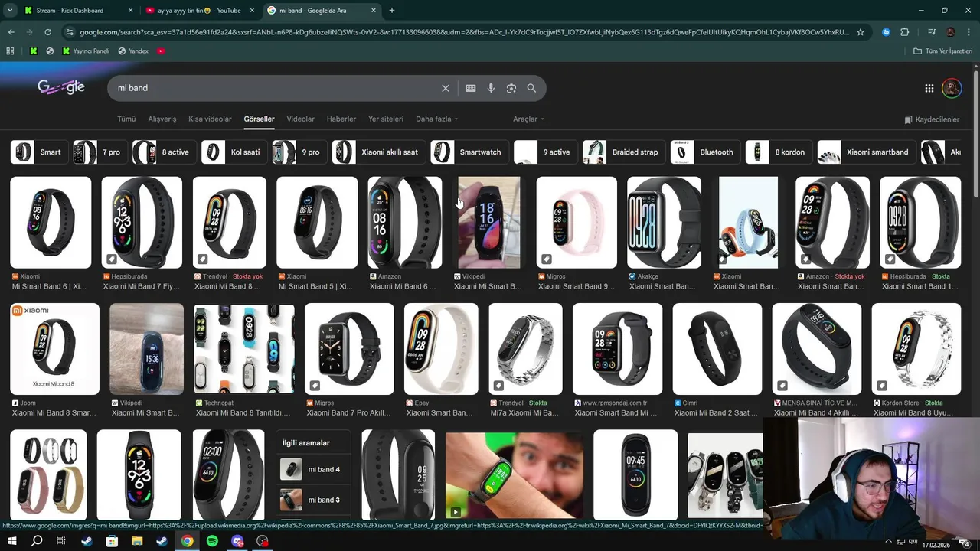Open the Google apps grid
Viewport: 980px width, 551px height.
929,88
